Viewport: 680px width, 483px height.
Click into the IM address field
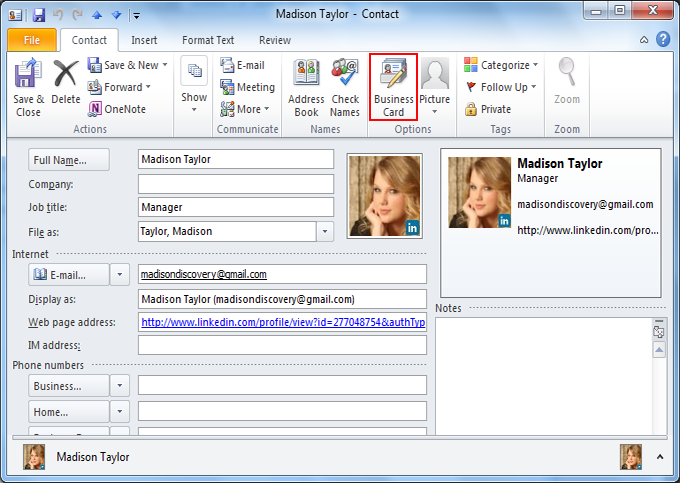click(282, 345)
